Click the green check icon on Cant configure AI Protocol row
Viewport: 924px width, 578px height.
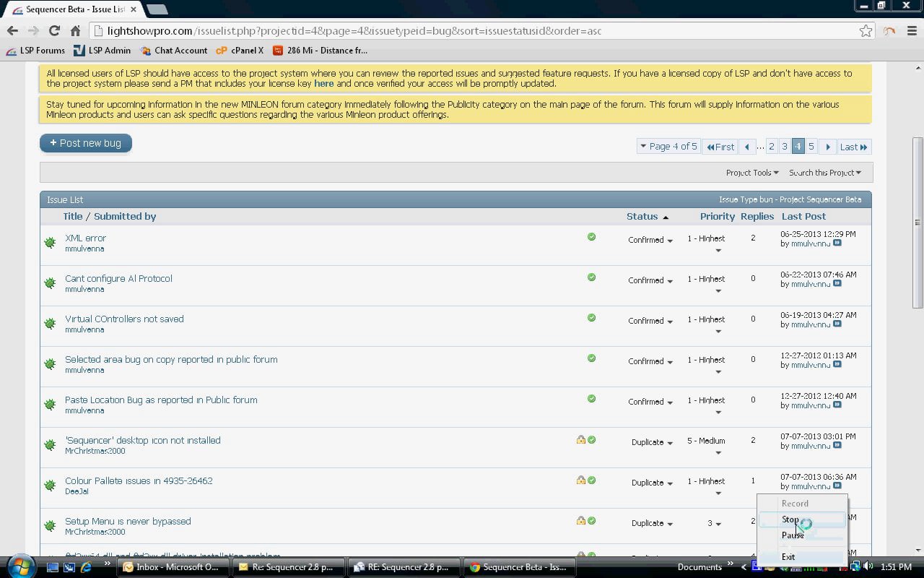tap(591, 277)
